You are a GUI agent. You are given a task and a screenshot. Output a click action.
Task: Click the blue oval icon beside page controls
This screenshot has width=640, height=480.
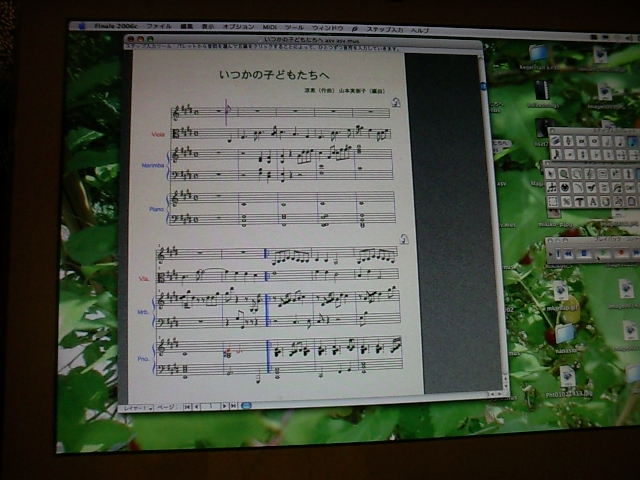[x=246, y=405]
